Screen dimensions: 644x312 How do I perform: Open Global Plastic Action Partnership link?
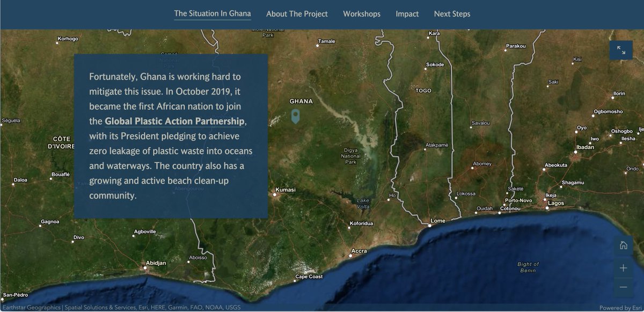coord(175,121)
